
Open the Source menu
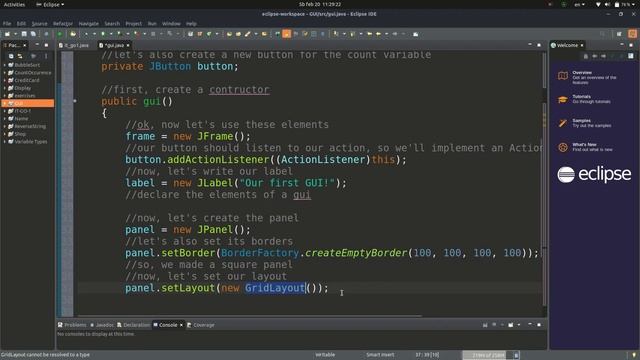tap(40, 24)
